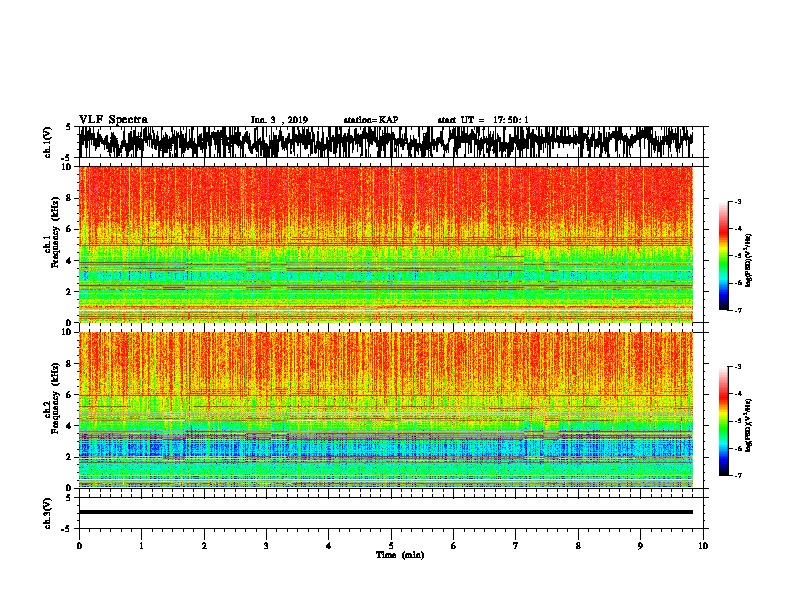Click the ch.2 colorbar 'log(PSD)' label
The height and width of the screenshot is (612, 792).
point(749,425)
